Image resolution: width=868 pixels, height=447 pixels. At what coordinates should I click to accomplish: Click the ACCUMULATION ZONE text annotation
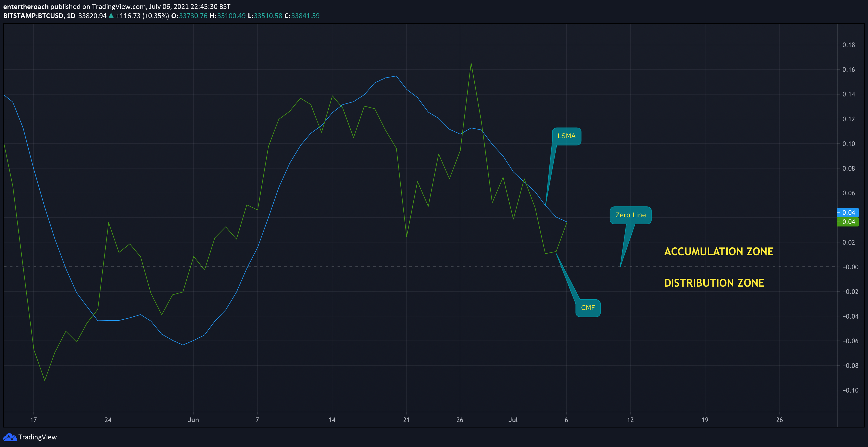719,252
